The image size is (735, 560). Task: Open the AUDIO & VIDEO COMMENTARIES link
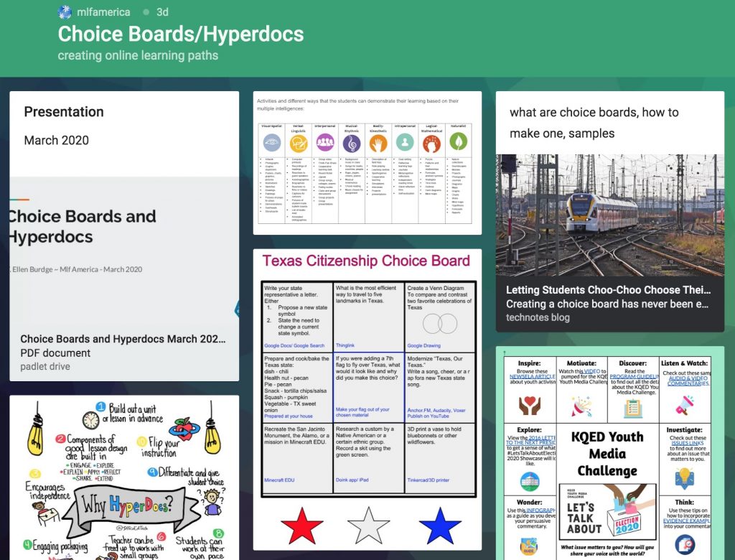click(688, 381)
